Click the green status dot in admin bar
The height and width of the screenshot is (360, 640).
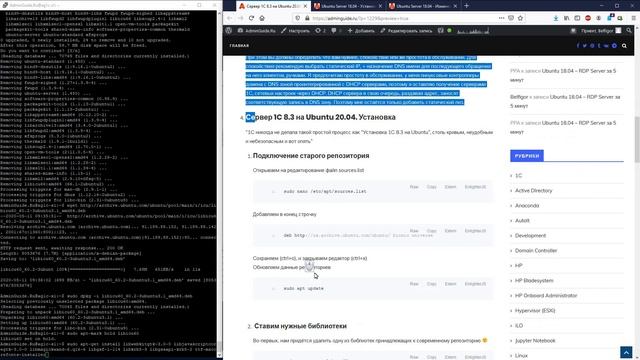(x=449, y=31)
